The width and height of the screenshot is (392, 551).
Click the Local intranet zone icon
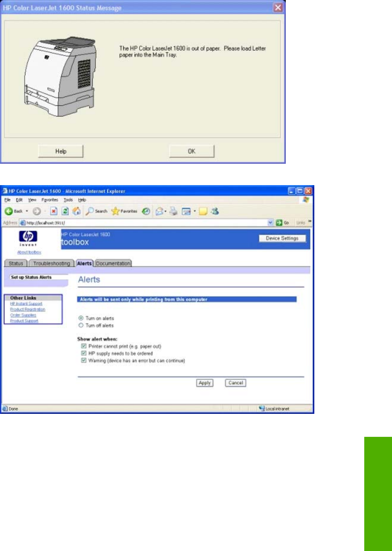click(262, 408)
